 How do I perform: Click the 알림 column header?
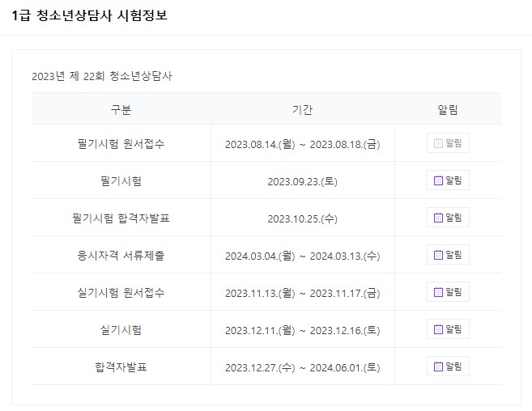pyautogui.click(x=448, y=109)
